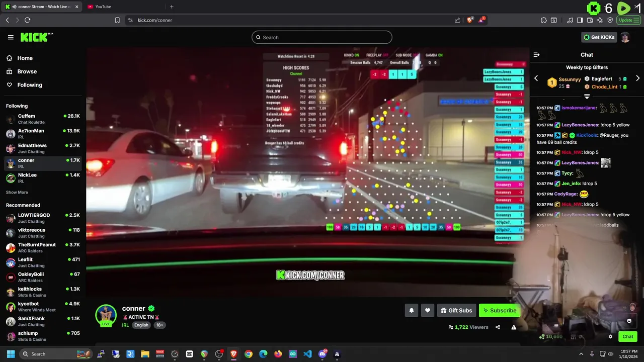This screenshot has height=362, width=644.
Task: Toggle the browser sidebar panel
Action: coord(580,20)
